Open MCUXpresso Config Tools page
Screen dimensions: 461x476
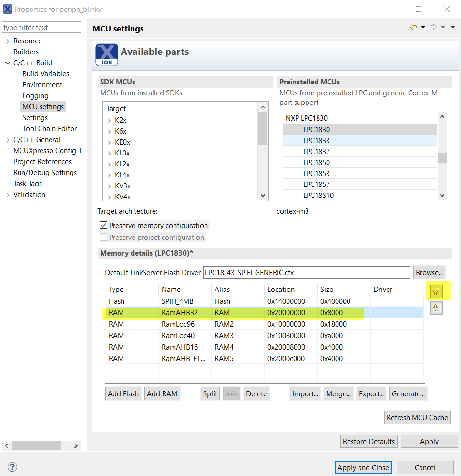pyautogui.click(x=47, y=151)
